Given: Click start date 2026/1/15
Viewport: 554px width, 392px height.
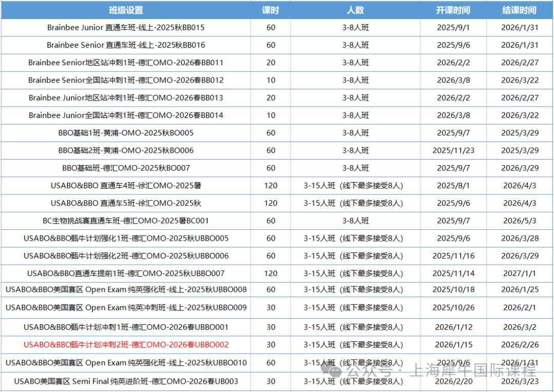Looking at the screenshot, I should (x=453, y=345).
